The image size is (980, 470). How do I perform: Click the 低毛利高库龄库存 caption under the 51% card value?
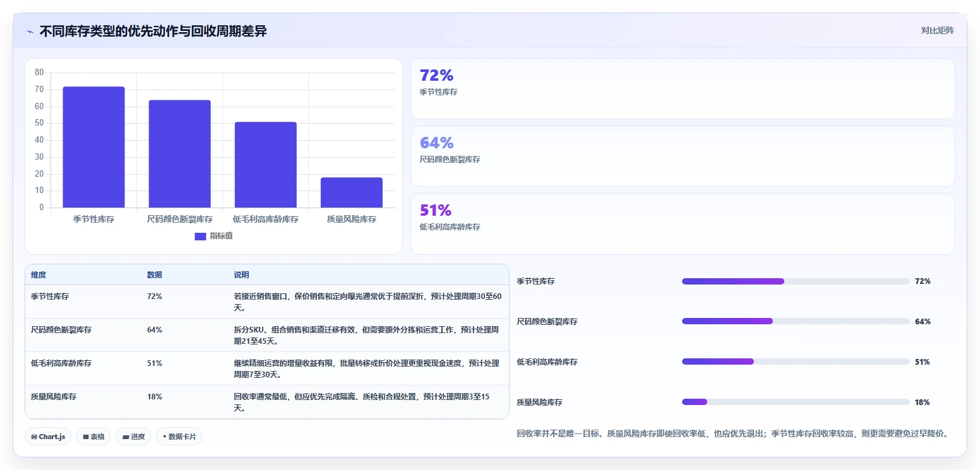point(450,227)
